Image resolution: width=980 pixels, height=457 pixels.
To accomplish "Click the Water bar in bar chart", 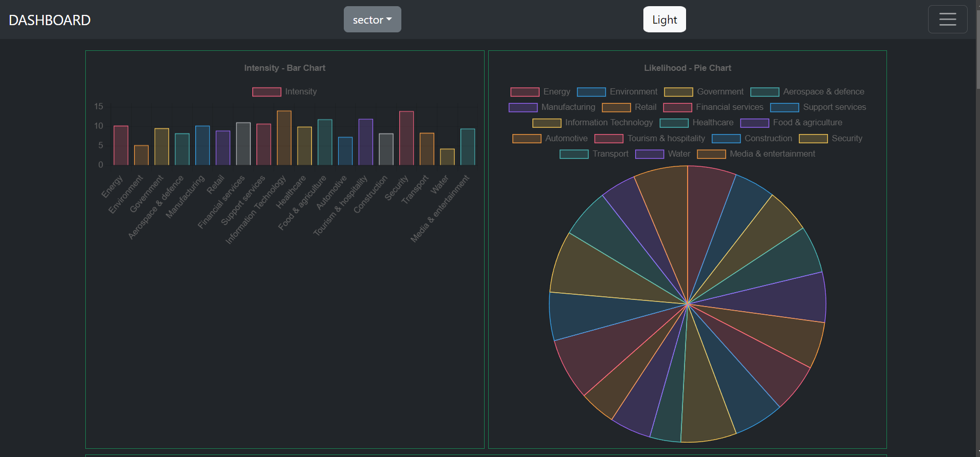I will 448,157.
